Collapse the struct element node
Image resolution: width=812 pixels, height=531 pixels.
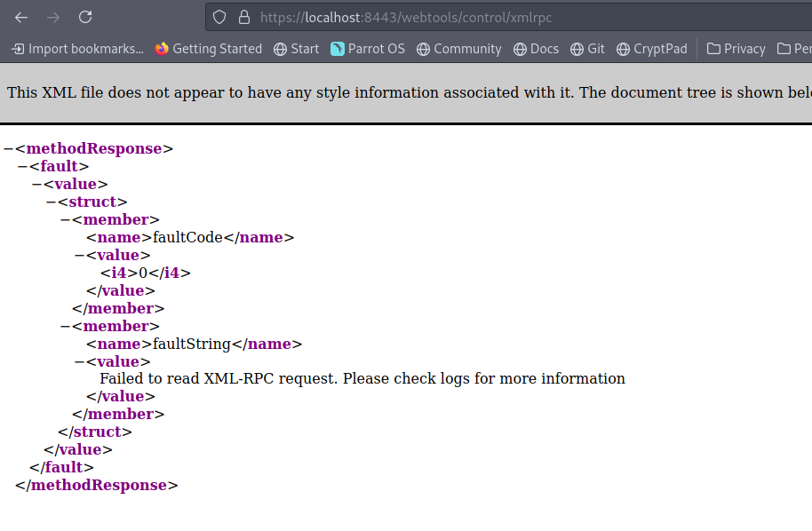click(x=51, y=202)
